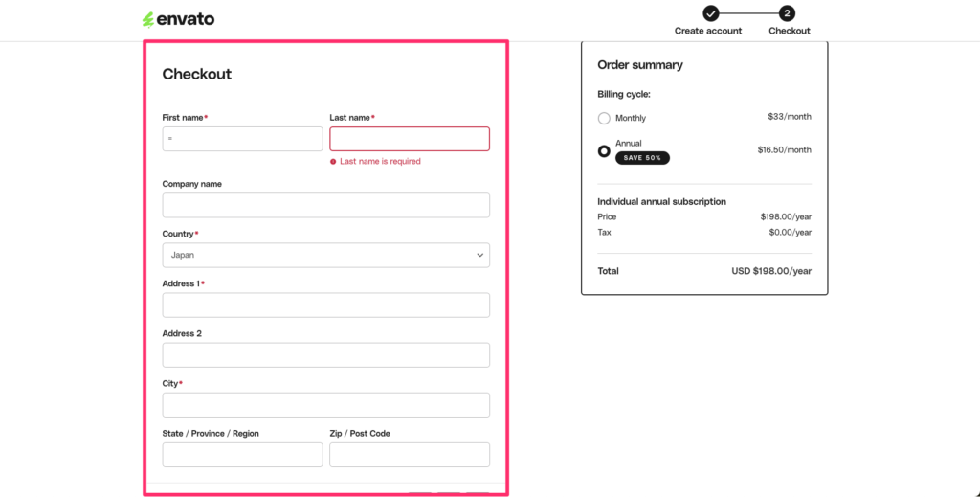
Task: Click the Company name text box
Action: (326, 205)
